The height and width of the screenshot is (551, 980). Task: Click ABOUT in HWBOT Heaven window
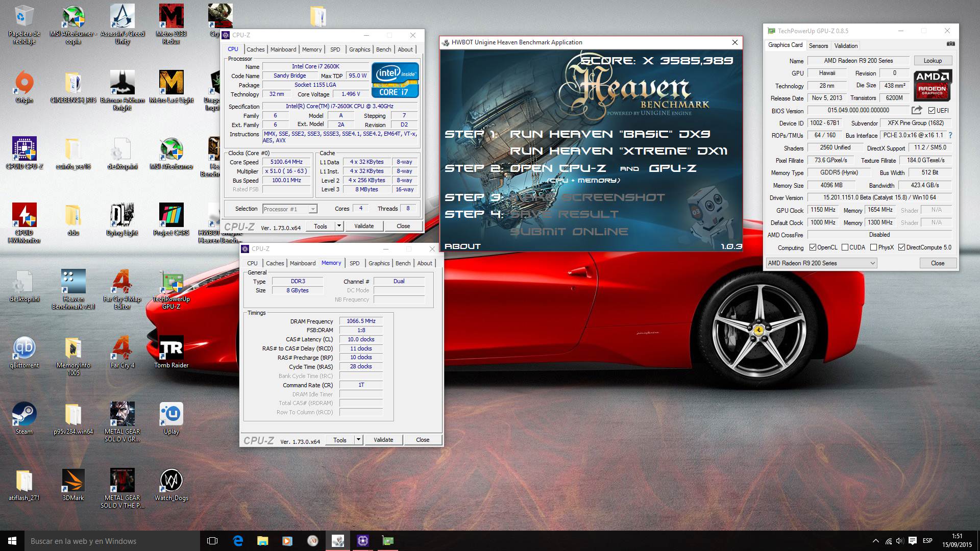pyautogui.click(x=462, y=246)
